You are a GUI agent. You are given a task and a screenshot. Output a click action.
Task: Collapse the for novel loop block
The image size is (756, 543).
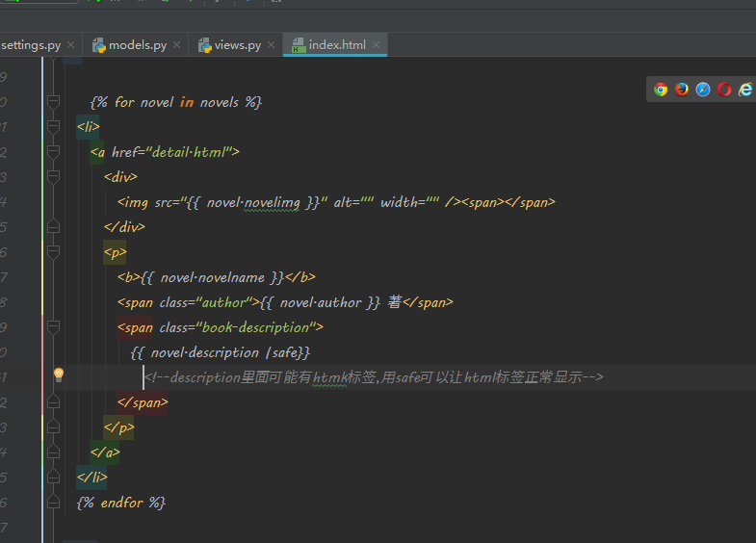53,102
